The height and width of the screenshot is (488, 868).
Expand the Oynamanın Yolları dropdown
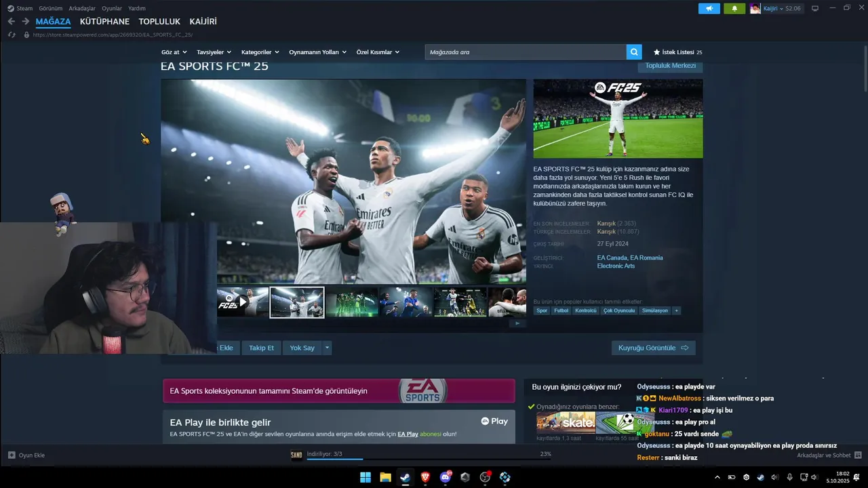(x=318, y=52)
